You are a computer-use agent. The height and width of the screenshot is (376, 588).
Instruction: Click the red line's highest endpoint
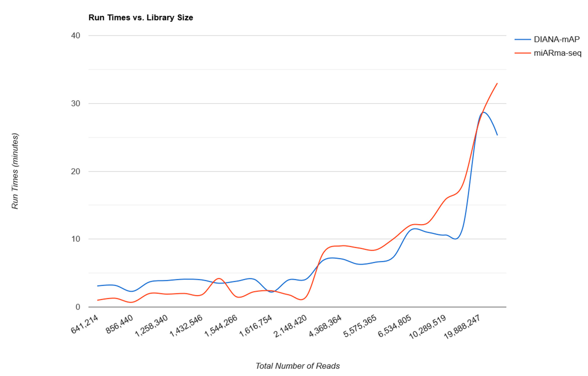[497, 83]
